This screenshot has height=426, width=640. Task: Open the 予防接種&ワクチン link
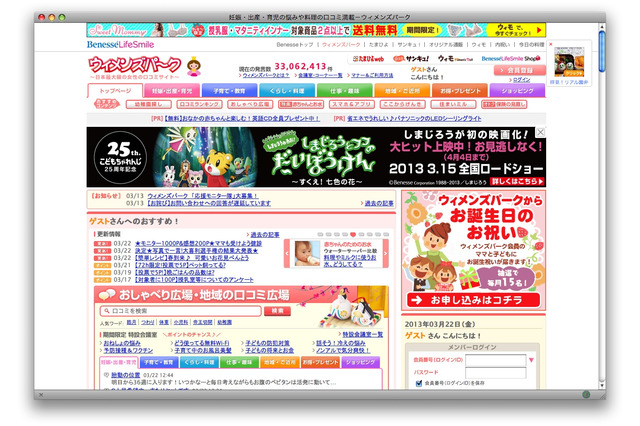(x=128, y=350)
